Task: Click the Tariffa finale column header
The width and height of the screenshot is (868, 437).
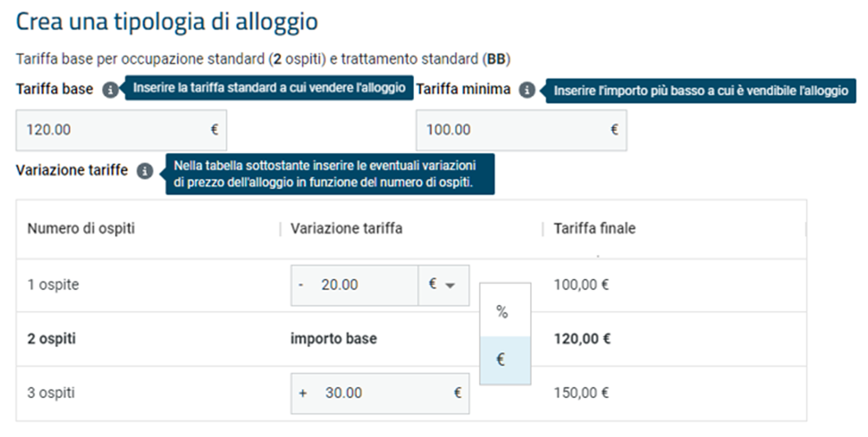Action: [x=595, y=229]
